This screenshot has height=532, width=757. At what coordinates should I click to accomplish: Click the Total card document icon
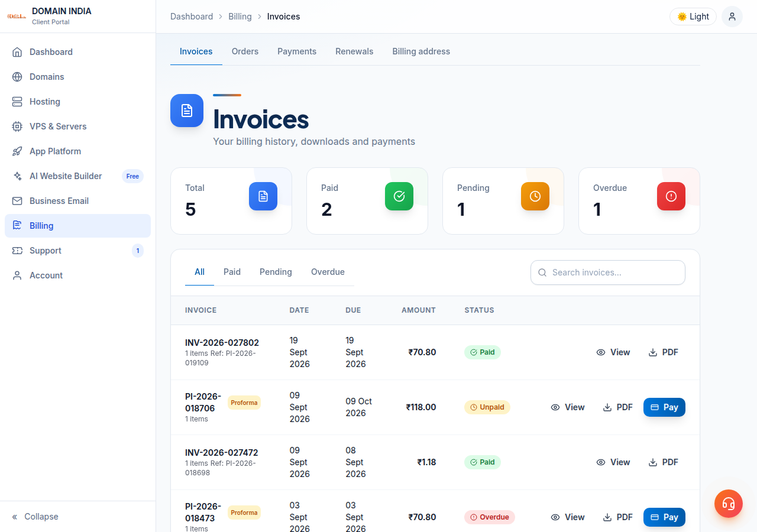click(x=263, y=196)
